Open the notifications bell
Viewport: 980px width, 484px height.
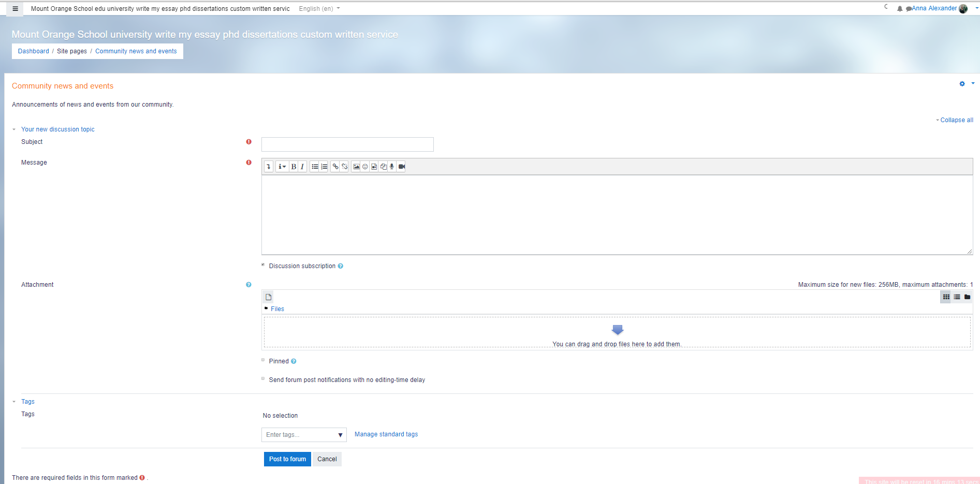900,9
